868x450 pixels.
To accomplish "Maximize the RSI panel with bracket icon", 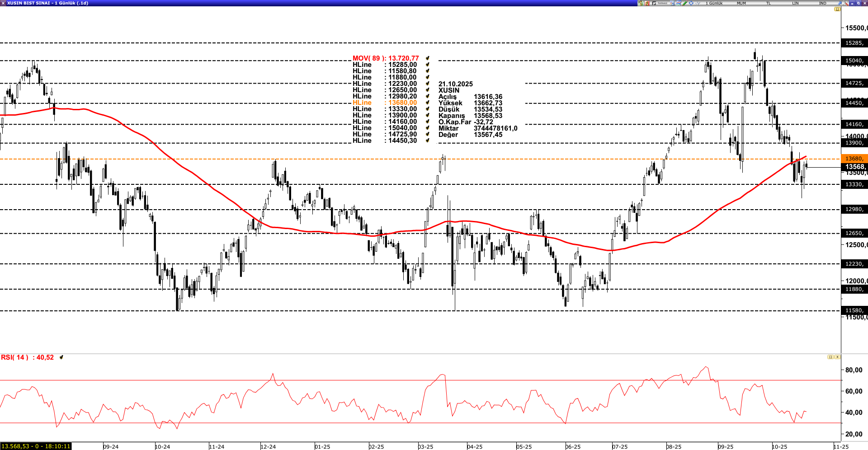I will pyautogui.click(x=830, y=357).
